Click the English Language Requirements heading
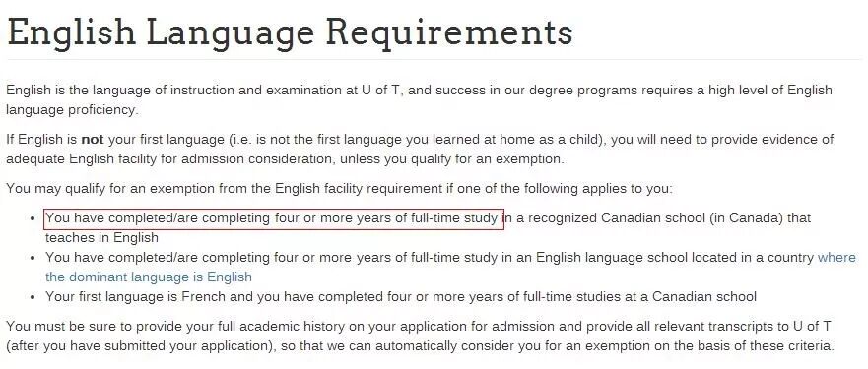Image resolution: width=868 pixels, height=369 pixels. [x=290, y=31]
